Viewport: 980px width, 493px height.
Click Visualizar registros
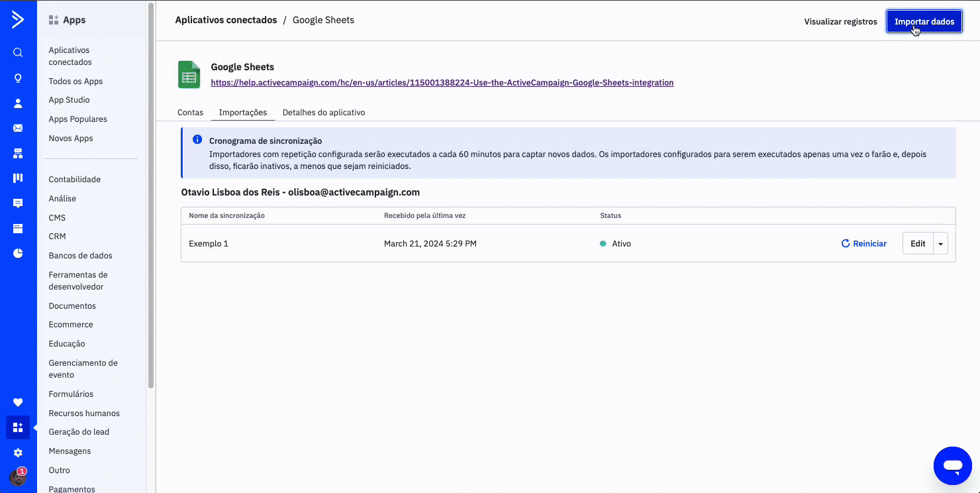(840, 22)
